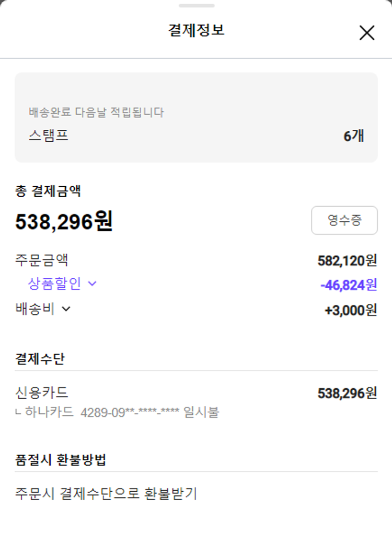Click 주문시 결제수단으로 환불받기 refund option
This screenshot has width=392, height=543.
click(106, 493)
